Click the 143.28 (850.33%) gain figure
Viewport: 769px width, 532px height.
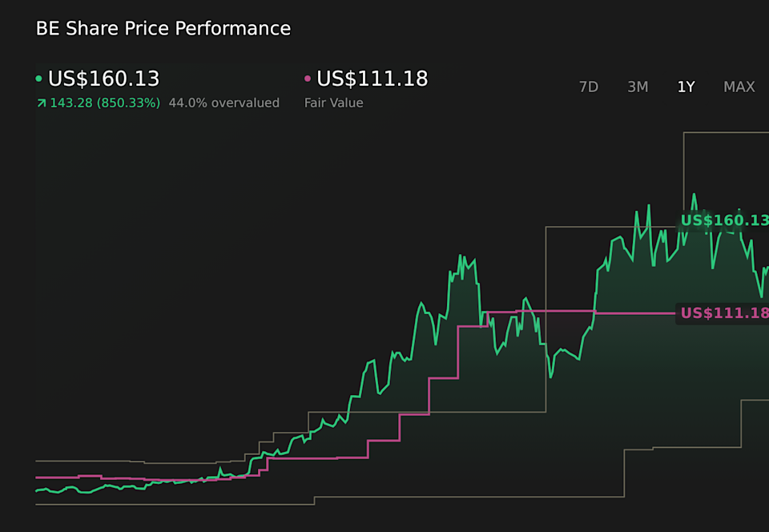point(105,103)
